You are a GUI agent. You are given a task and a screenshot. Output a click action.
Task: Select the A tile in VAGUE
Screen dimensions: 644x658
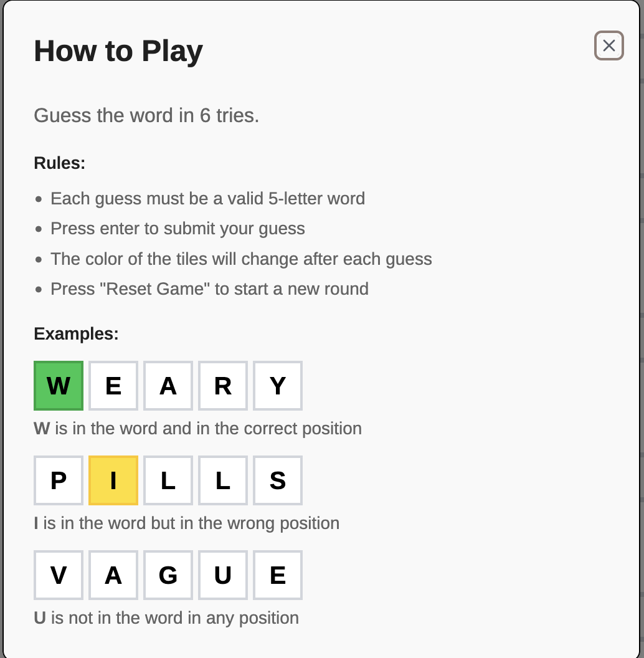(113, 575)
